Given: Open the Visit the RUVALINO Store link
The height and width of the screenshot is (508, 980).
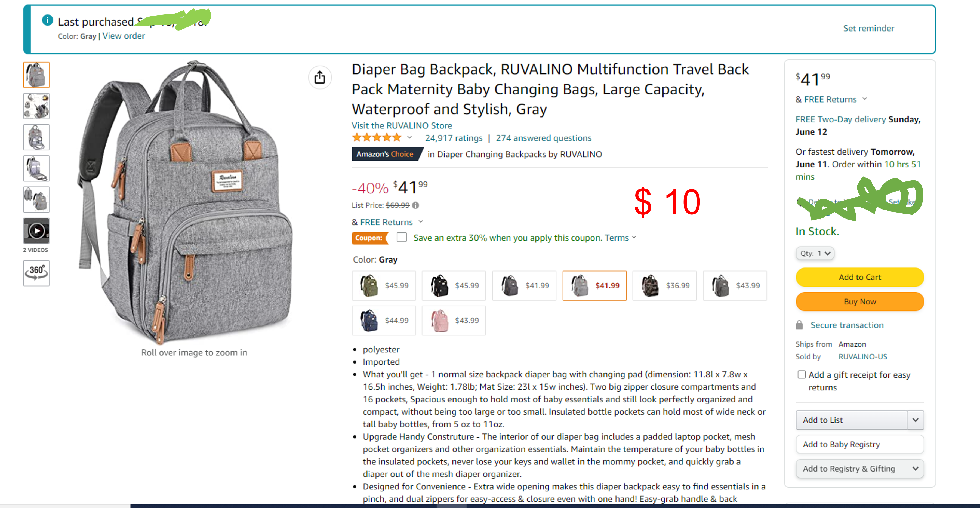Looking at the screenshot, I should (402, 126).
